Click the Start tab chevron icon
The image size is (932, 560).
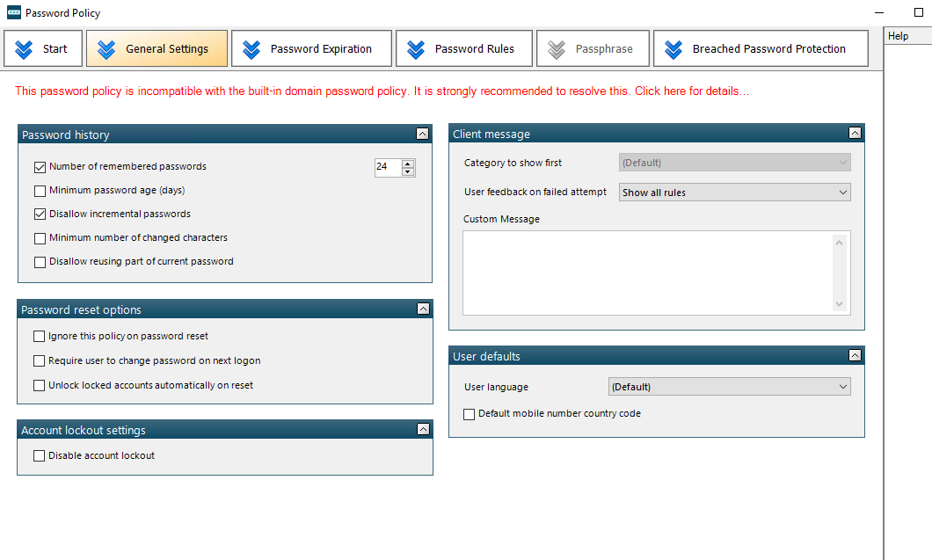pos(25,49)
